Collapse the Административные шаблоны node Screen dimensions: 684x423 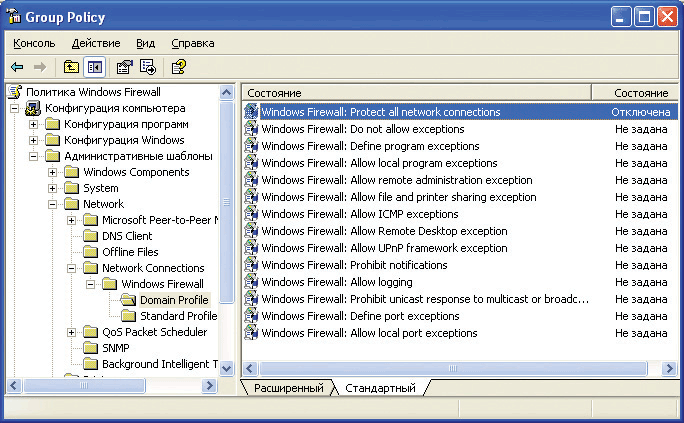pos(34,156)
